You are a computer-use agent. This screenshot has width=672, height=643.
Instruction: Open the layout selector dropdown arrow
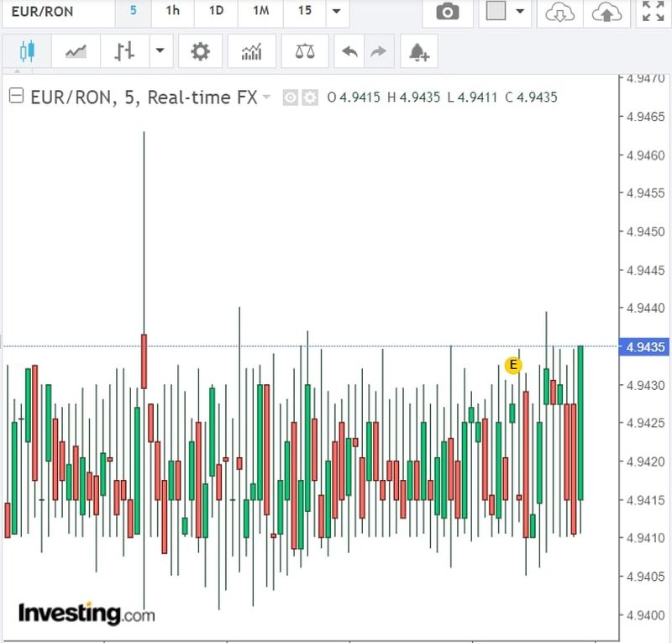[521, 12]
